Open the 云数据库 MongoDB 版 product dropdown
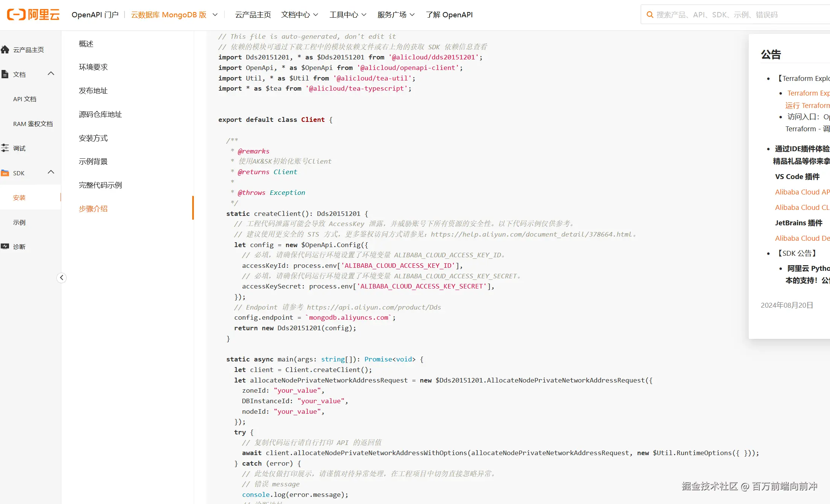This screenshot has width=830, height=504. [174, 15]
